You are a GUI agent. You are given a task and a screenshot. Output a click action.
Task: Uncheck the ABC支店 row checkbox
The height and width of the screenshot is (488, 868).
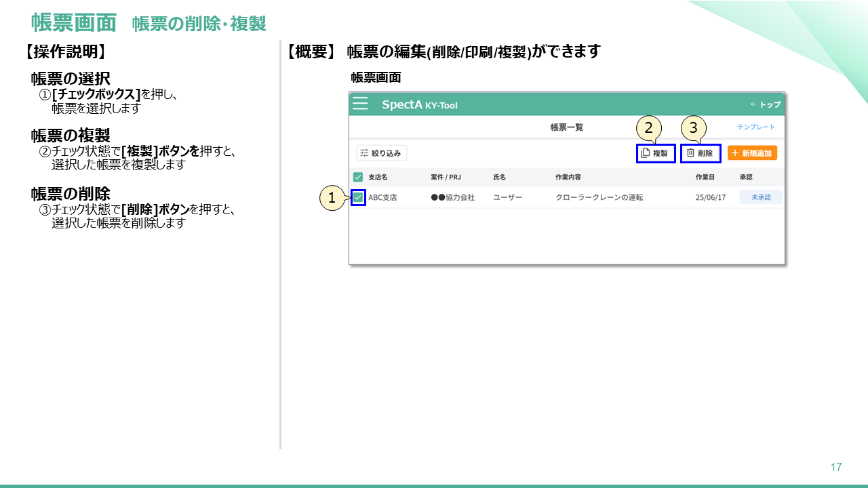click(x=358, y=197)
